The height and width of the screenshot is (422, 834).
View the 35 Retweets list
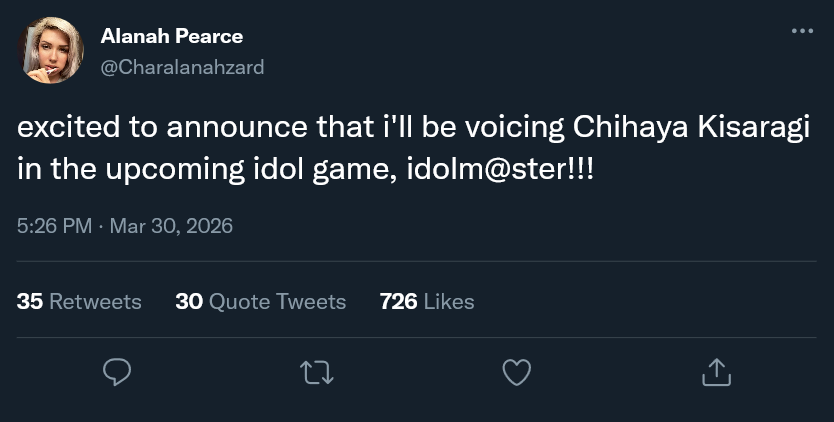(x=80, y=301)
